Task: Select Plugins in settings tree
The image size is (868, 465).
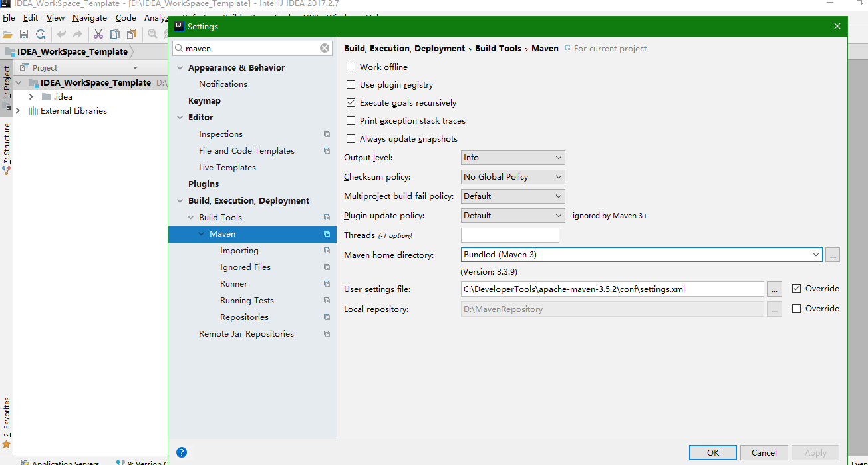Action: click(x=204, y=184)
